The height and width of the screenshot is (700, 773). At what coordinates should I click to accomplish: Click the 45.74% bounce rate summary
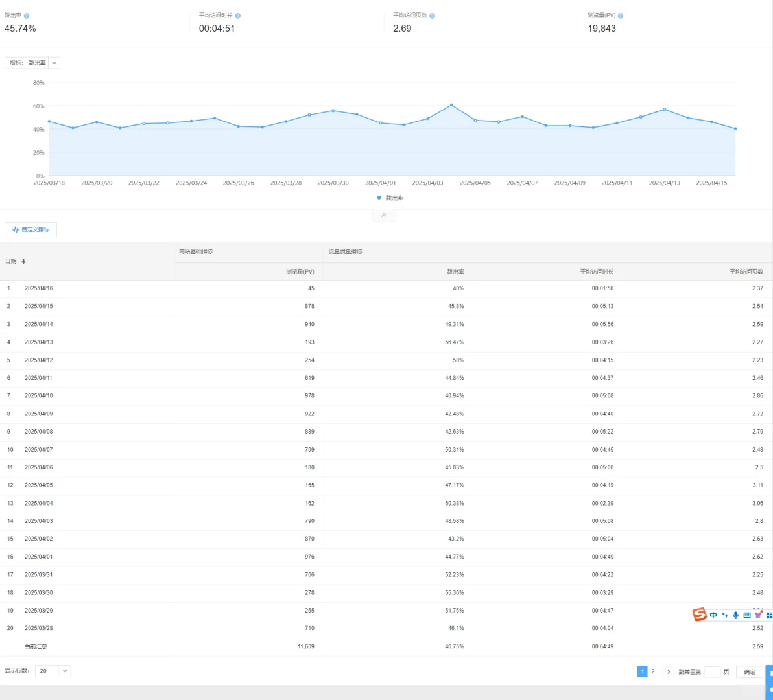pos(20,29)
